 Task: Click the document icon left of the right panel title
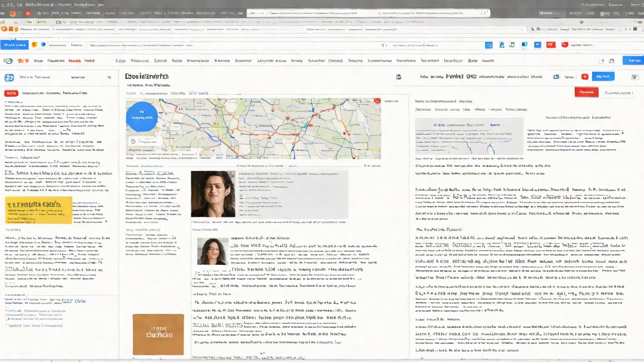pyautogui.click(x=398, y=77)
